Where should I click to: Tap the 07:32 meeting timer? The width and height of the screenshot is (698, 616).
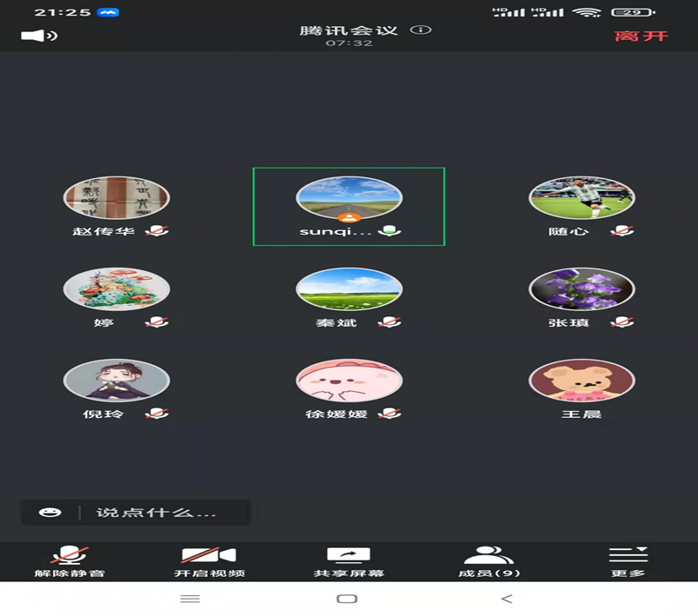[x=349, y=43]
